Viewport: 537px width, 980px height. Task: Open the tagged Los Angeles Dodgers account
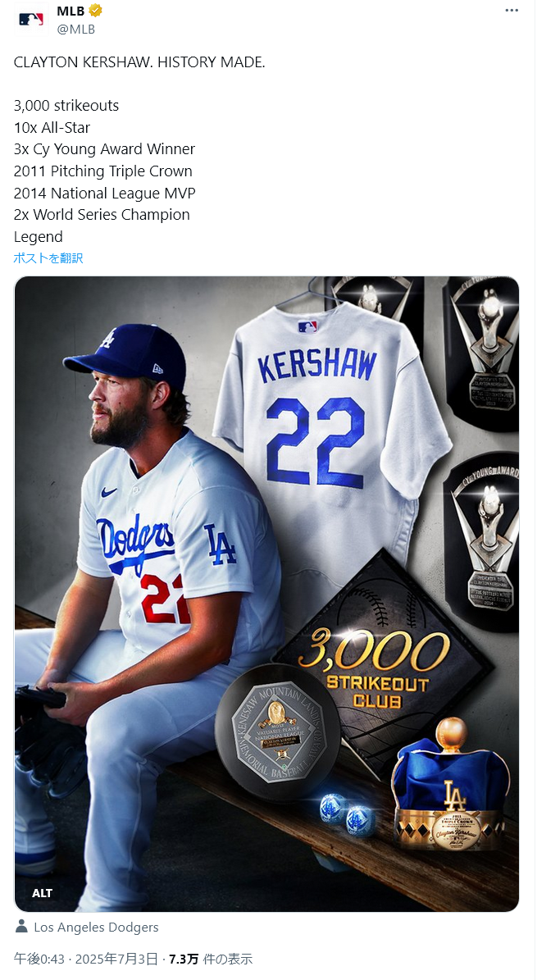(x=96, y=927)
